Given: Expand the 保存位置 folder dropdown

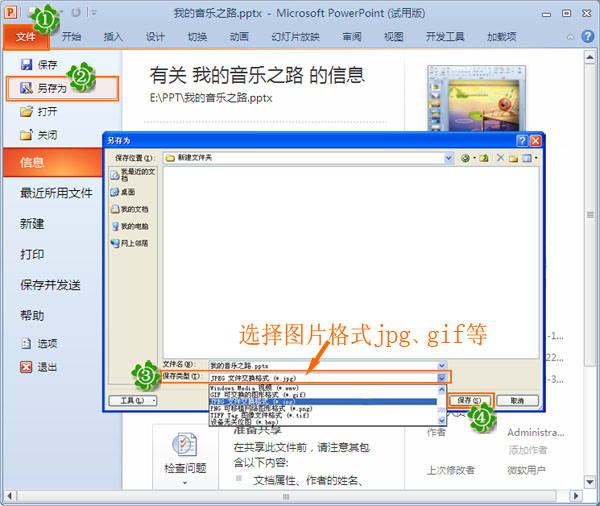Looking at the screenshot, I should 449,158.
